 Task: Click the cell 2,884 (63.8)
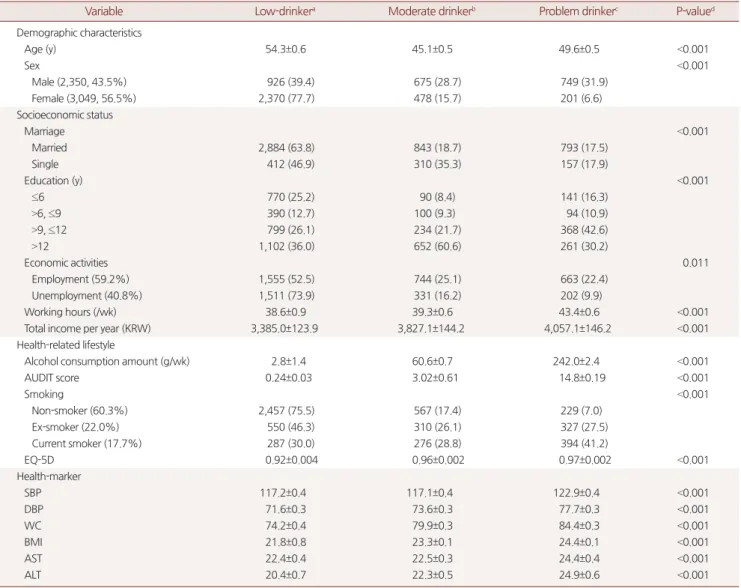click(x=286, y=147)
